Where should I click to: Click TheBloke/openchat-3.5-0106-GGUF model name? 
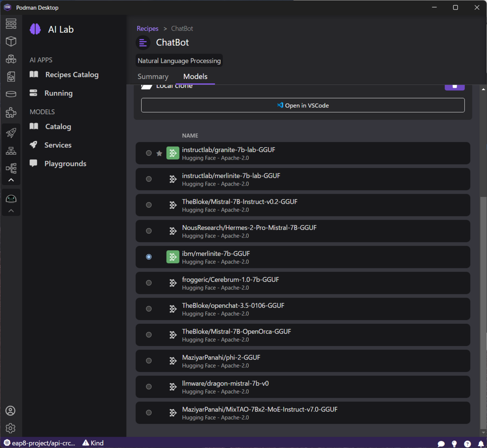[233, 305]
